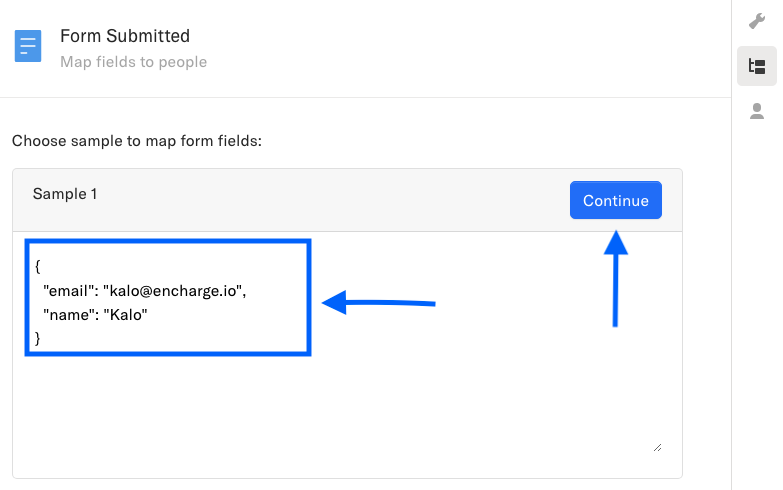This screenshot has height=490, width=783.
Task: Click the blue Form Submitted document icon
Action: click(28, 46)
